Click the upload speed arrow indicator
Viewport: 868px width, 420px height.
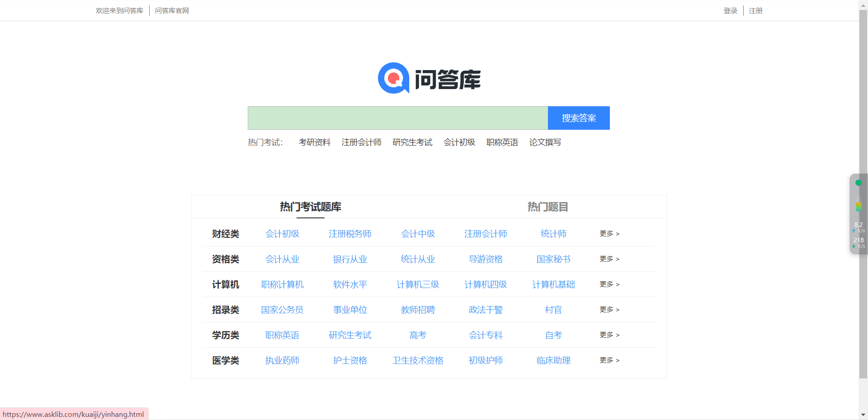pos(854,231)
